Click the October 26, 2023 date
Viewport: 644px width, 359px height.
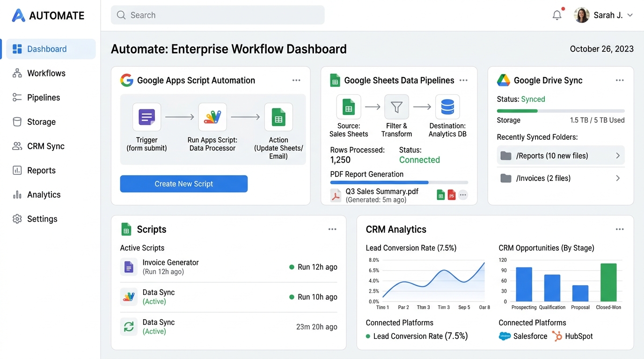click(x=602, y=49)
